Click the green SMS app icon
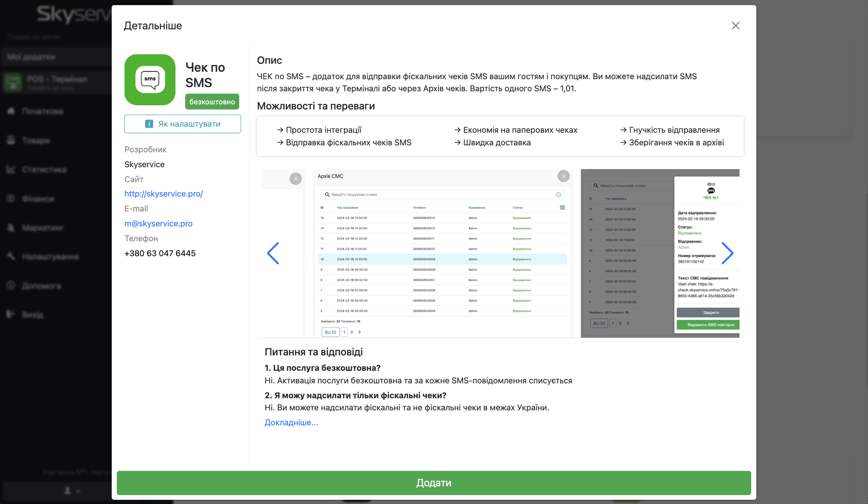The height and width of the screenshot is (504, 868). coord(150,80)
